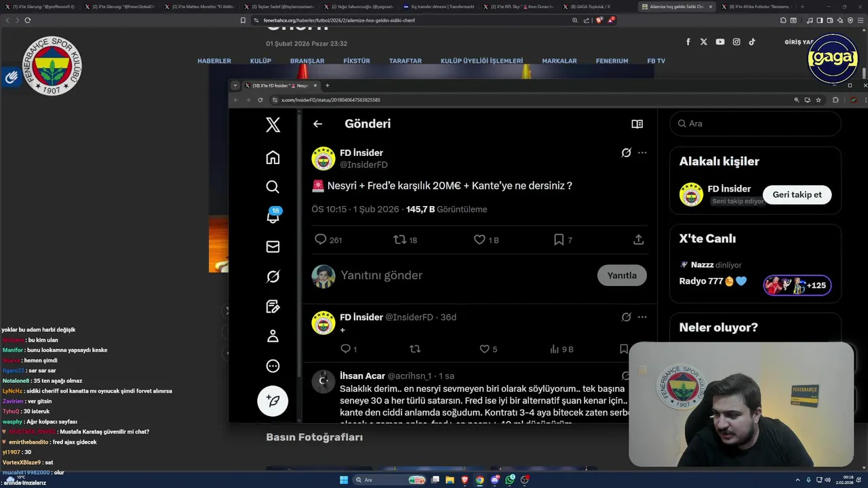Show hidden system tray icons chevron
The image size is (868, 488).
pyautogui.click(x=798, y=480)
